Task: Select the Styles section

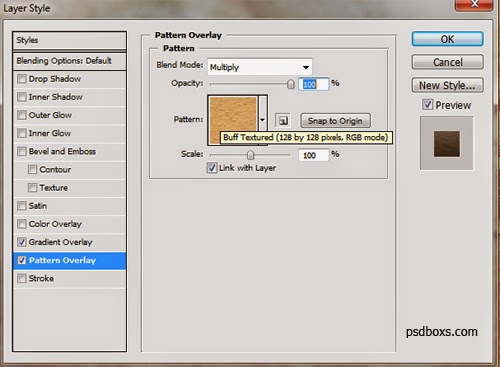Action: click(x=69, y=41)
